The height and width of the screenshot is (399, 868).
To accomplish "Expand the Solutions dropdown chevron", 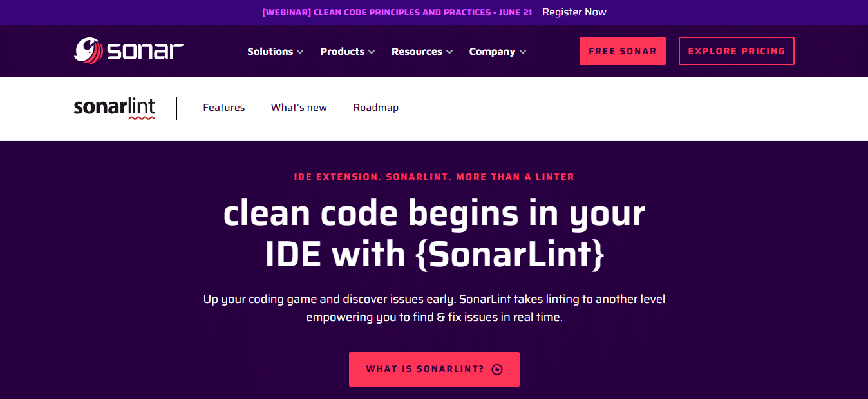I will pos(300,52).
